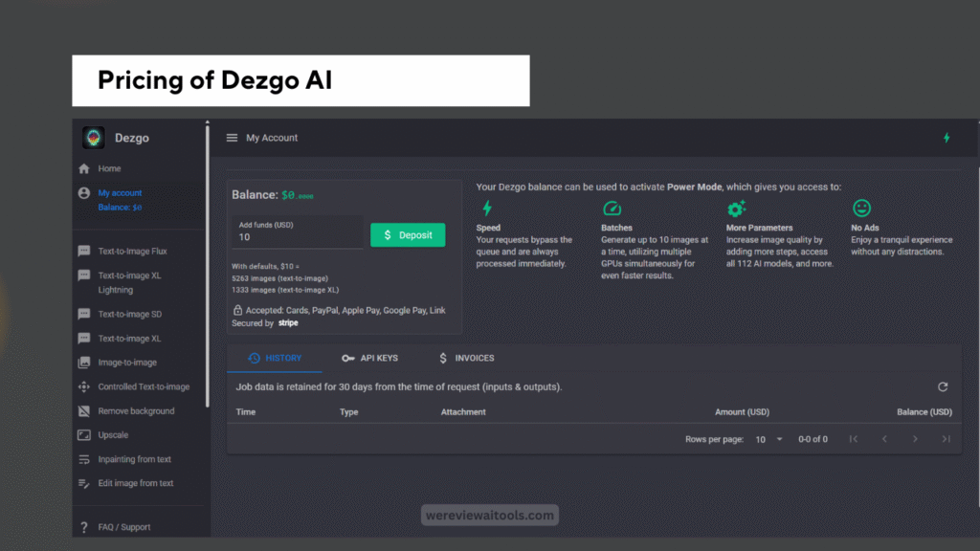Click the Attachment column header
Image resolution: width=980 pixels, height=551 pixels.
pyautogui.click(x=463, y=412)
